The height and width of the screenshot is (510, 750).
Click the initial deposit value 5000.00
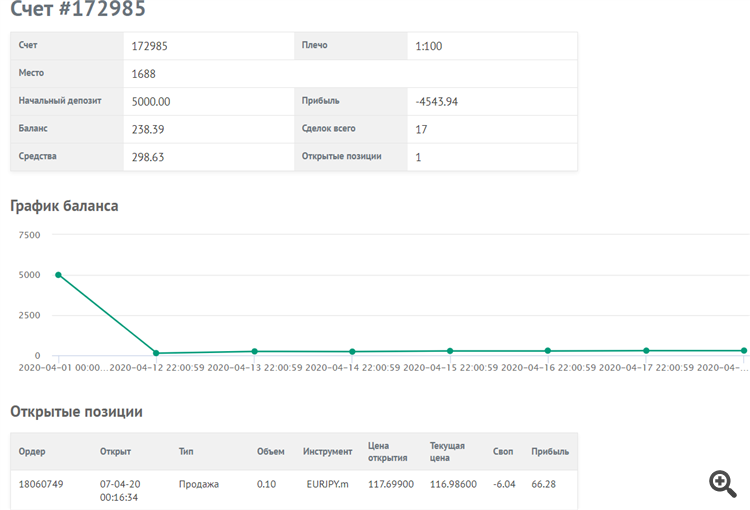(151, 101)
